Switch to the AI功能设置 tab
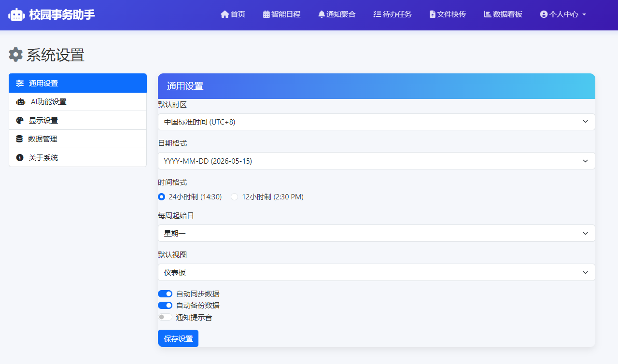618x364 pixels. tap(48, 101)
